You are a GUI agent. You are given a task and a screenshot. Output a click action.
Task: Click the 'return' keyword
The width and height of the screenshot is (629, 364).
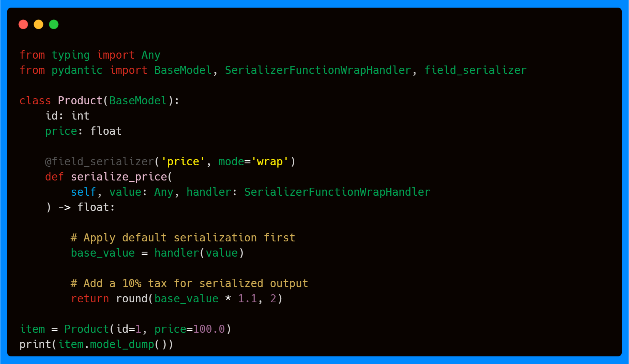tap(90, 299)
